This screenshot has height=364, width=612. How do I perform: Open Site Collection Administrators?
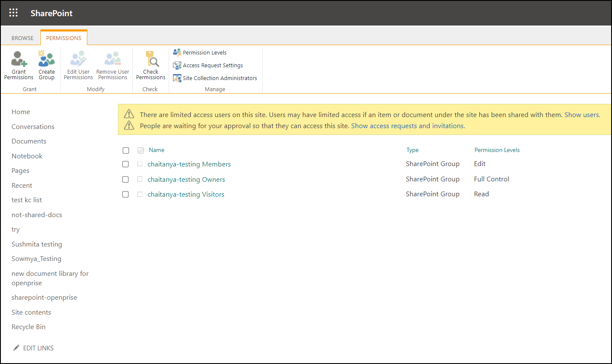(x=220, y=78)
